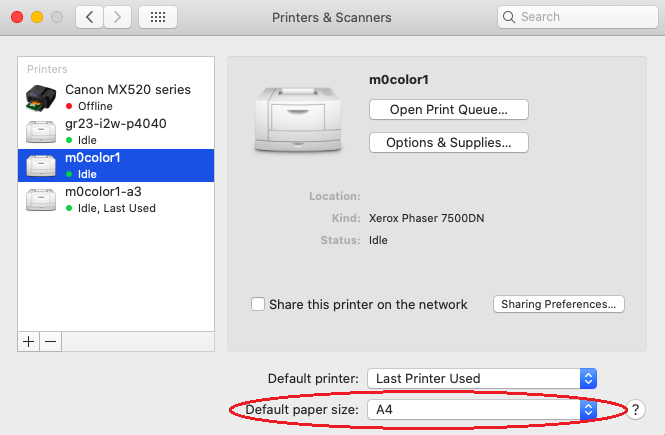The image size is (665, 435).
Task: Remove printer with minus button
Action: tap(50, 342)
